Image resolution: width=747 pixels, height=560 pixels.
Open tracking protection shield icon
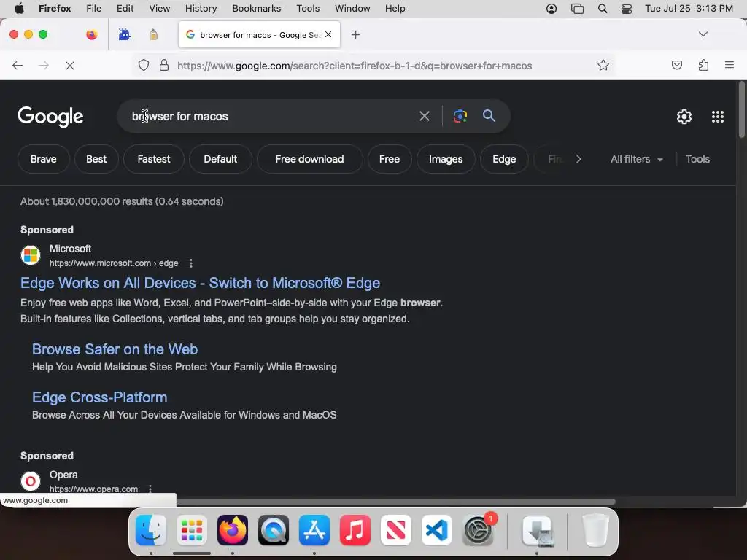tap(144, 65)
